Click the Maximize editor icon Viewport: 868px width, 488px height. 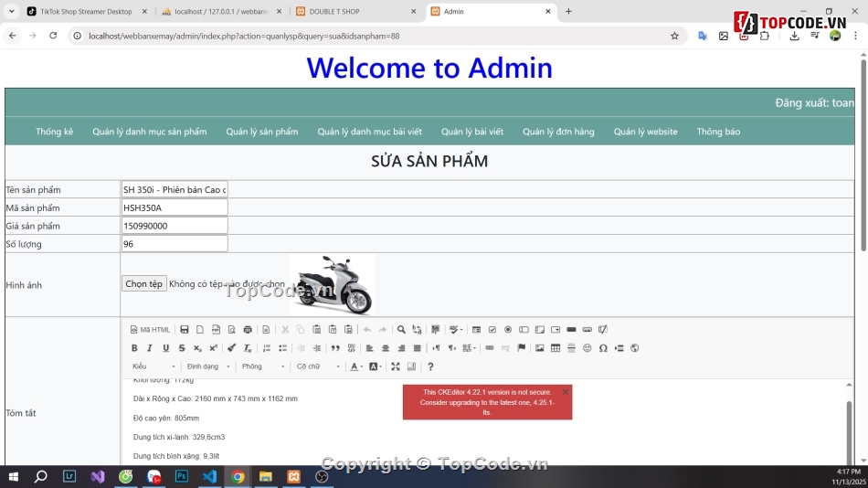pos(396,366)
